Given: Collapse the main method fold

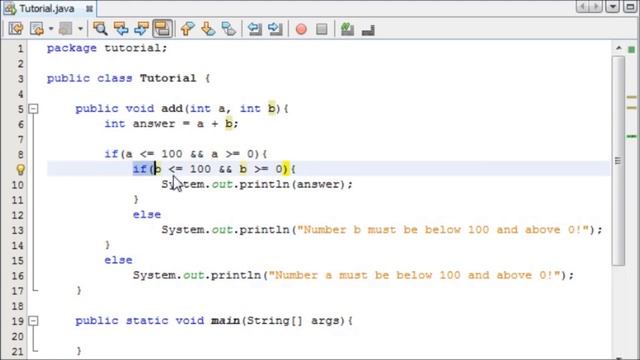Looking at the screenshot, I should click(33, 321).
